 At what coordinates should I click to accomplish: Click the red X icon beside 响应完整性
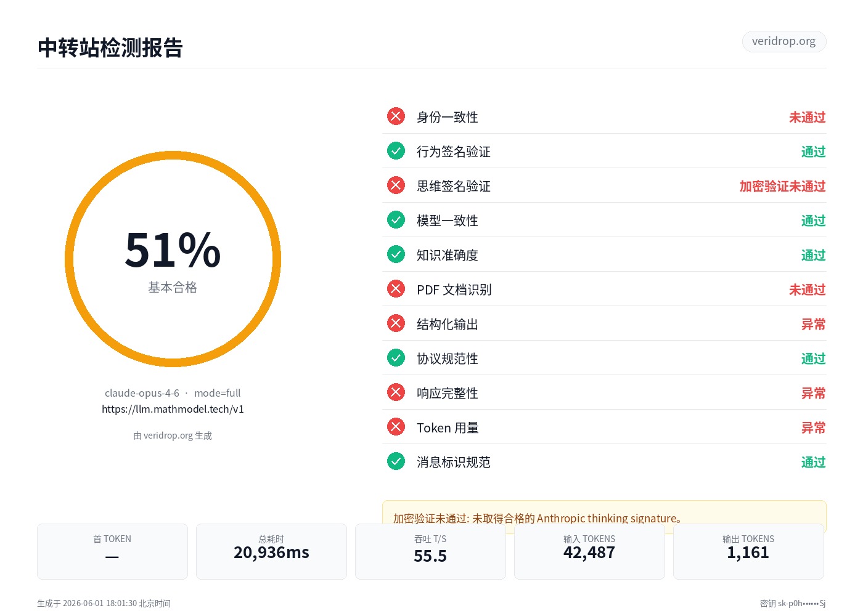pos(396,392)
